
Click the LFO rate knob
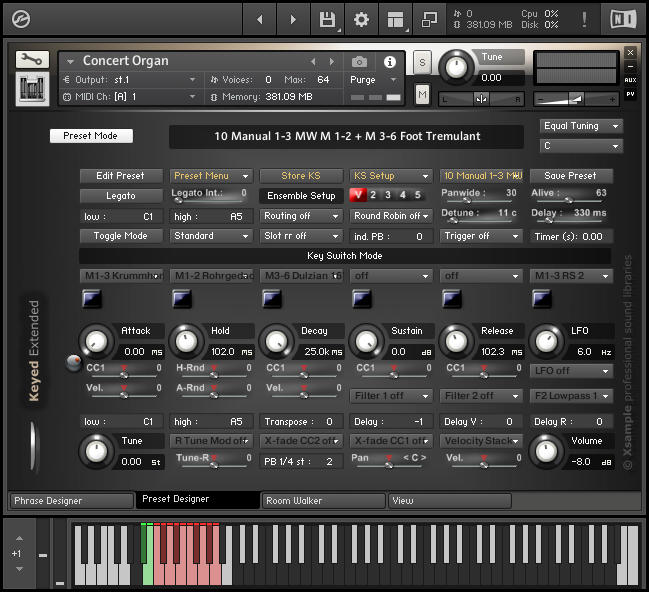[546, 342]
